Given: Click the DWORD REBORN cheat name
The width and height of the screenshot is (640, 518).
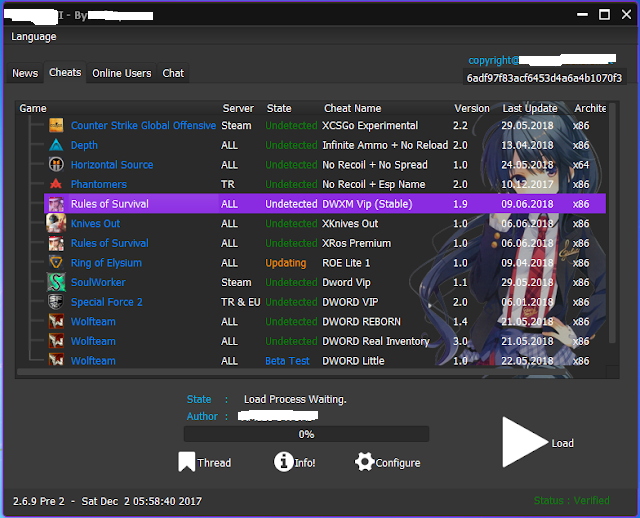Looking at the screenshot, I should pyautogui.click(x=361, y=321).
